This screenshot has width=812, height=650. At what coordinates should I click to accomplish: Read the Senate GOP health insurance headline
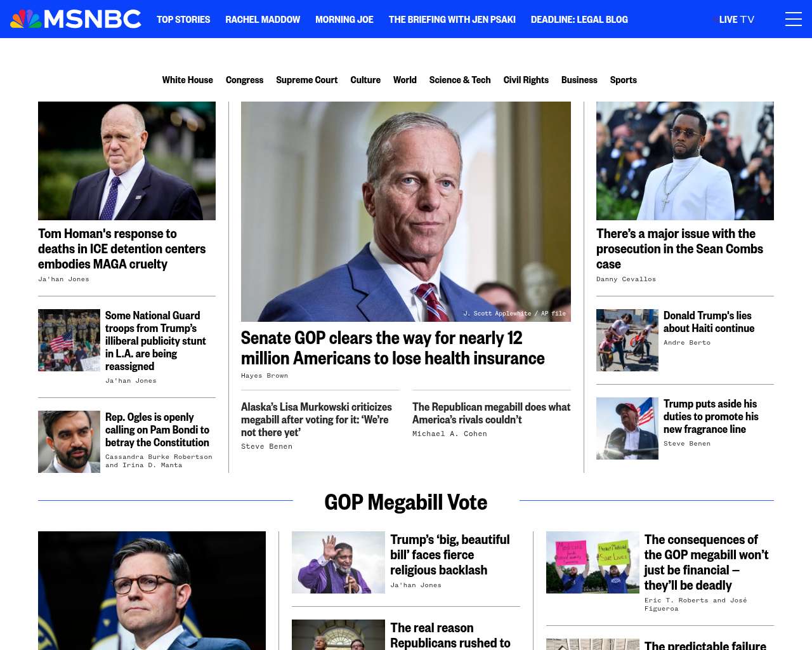click(x=393, y=348)
